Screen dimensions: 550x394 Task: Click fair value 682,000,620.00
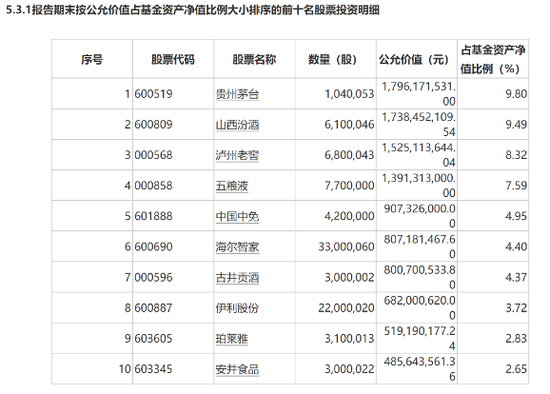pos(420,308)
